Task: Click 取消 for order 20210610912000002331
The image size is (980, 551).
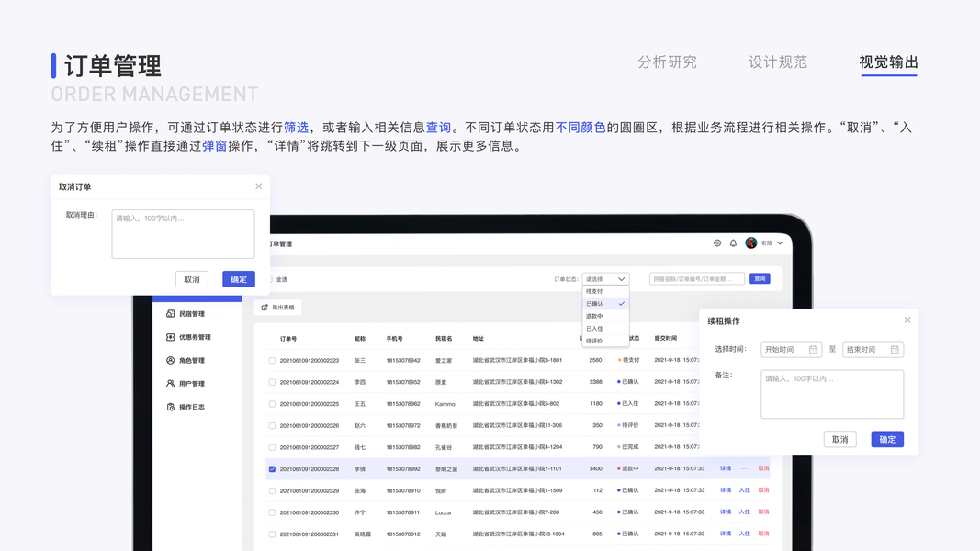Action: [x=764, y=534]
